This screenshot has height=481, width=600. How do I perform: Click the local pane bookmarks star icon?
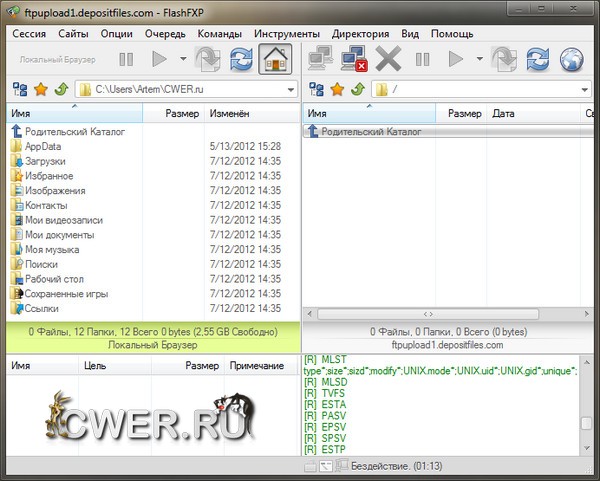click(41, 90)
